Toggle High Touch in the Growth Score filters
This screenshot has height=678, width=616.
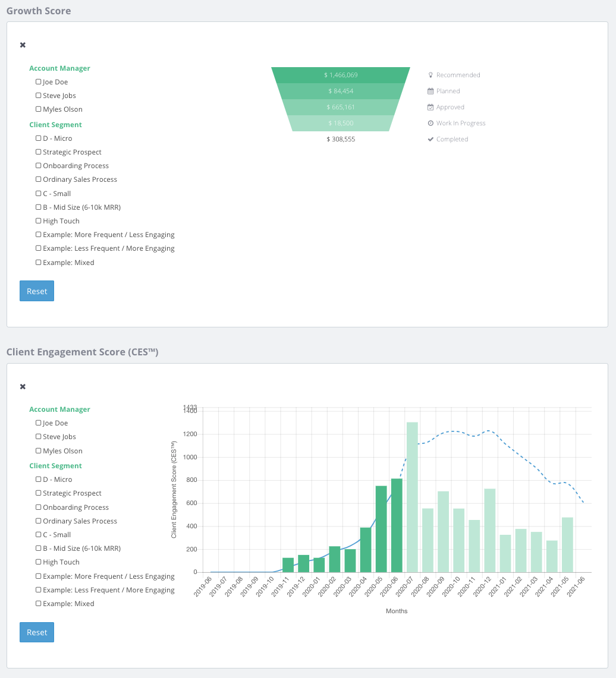39,221
